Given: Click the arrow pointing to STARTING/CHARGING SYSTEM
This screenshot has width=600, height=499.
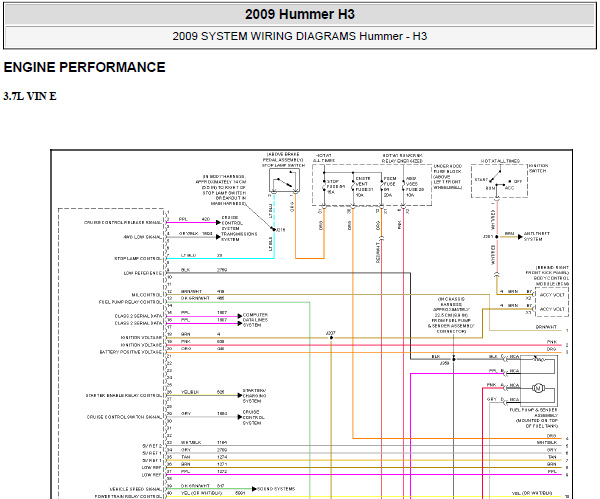Looking at the screenshot, I should 240,395.
